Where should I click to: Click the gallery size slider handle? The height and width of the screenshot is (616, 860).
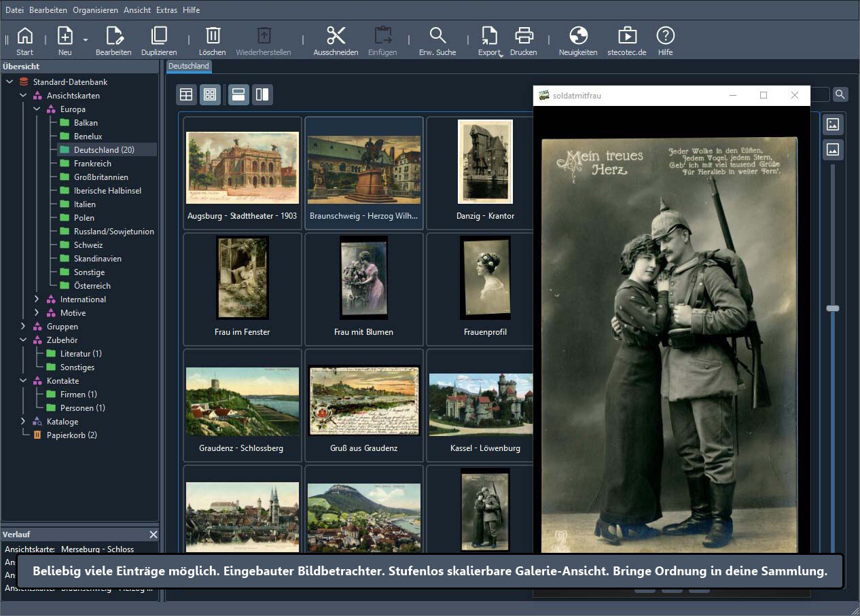(833, 308)
